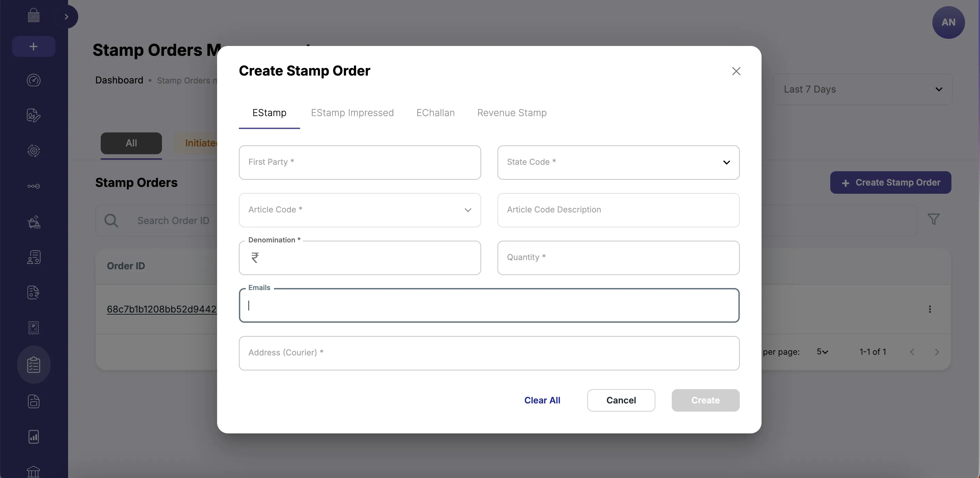The image size is (980, 478).
Task: Switch to the EStamp tab
Action: (x=269, y=113)
